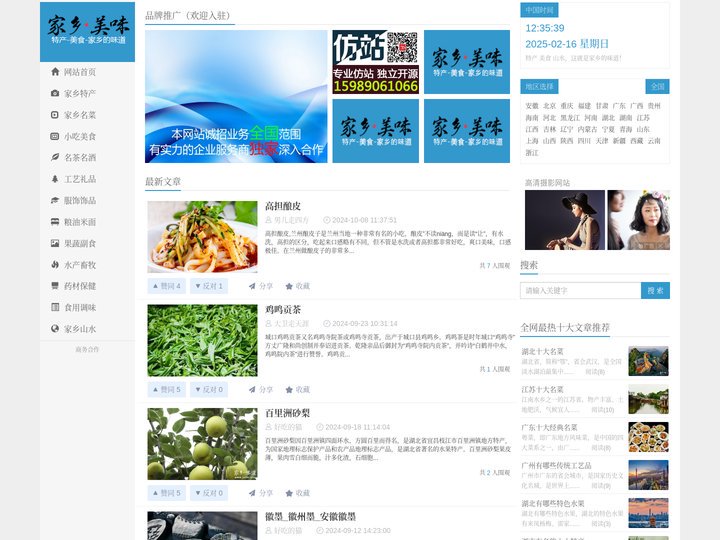Open 网站首页 via the home icon
Viewport: 720px width, 540px height.
tap(55, 72)
